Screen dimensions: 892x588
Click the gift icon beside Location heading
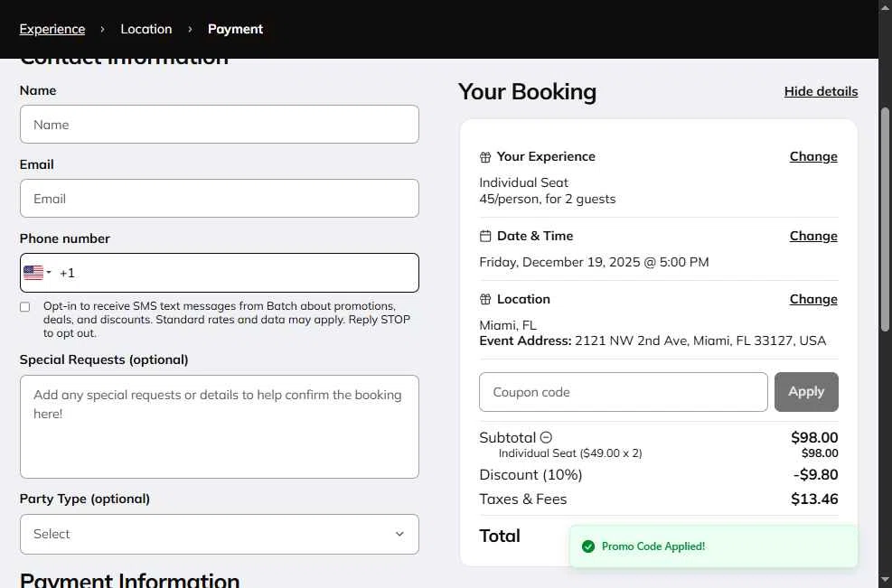(x=485, y=299)
